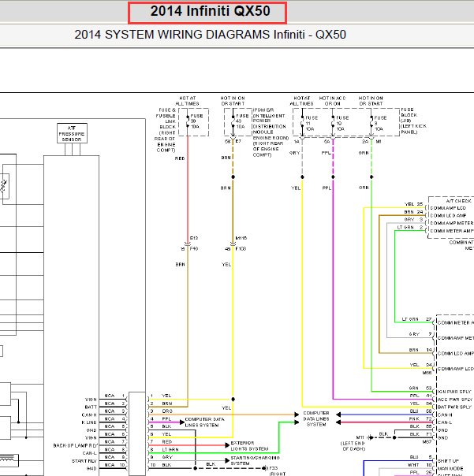Click the 'FUSE BLOCK (J/B) (LEFT KICK PANEL)' label
This screenshot has width=474, height=476.
pyautogui.click(x=413, y=121)
